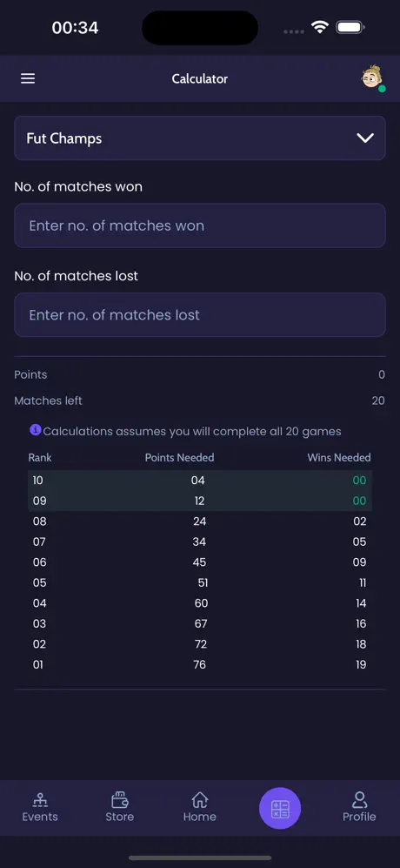
Task: Tap the Store tab label
Action: tap(119, 818)
